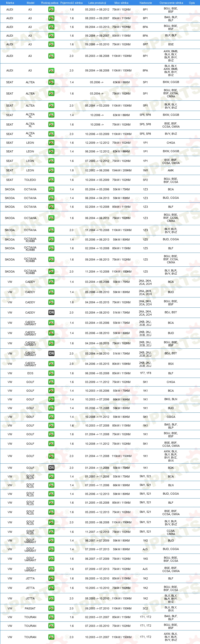Click the petrol icon in Caddy Variant BSX row
This screenshot has width=200, height=644.
51,363
